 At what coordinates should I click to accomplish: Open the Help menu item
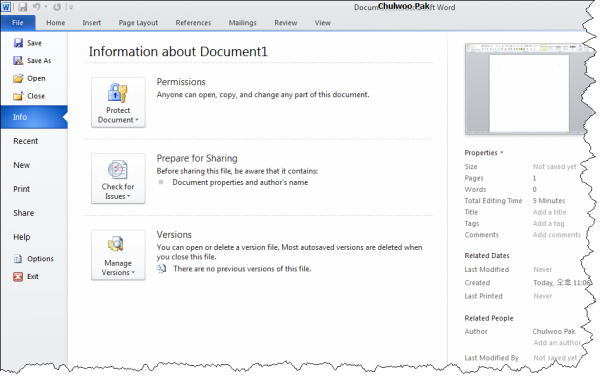point(22,237)
